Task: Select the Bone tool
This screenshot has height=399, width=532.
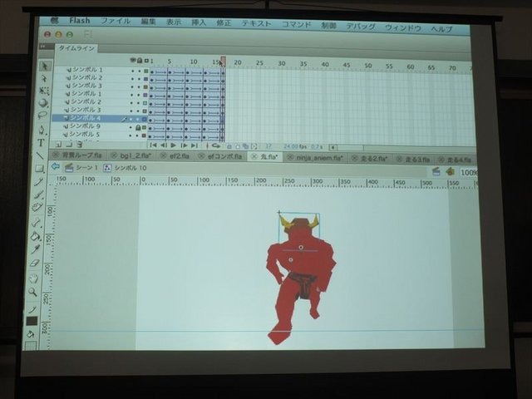Action: 37,223
